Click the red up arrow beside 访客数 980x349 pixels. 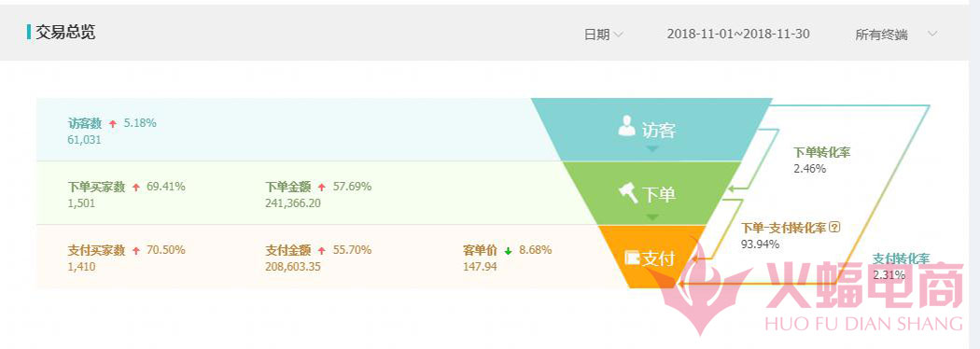click(x=113, y=123)
